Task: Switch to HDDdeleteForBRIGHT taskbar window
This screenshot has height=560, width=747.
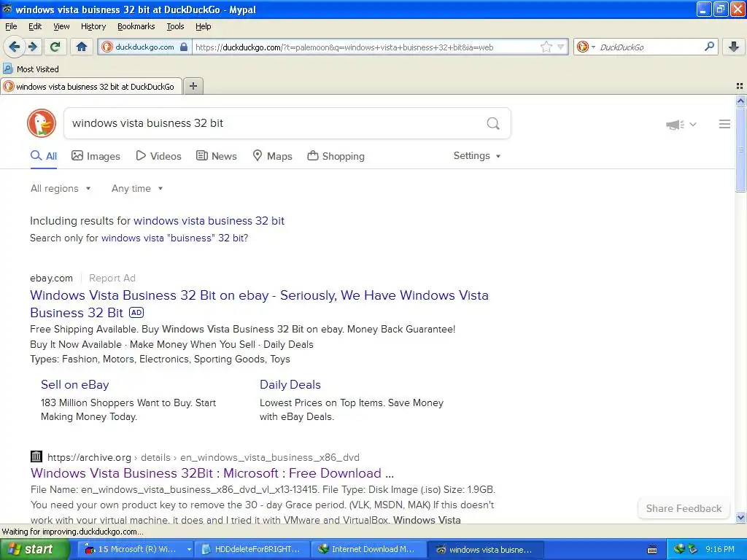Action: coord(253,550)
